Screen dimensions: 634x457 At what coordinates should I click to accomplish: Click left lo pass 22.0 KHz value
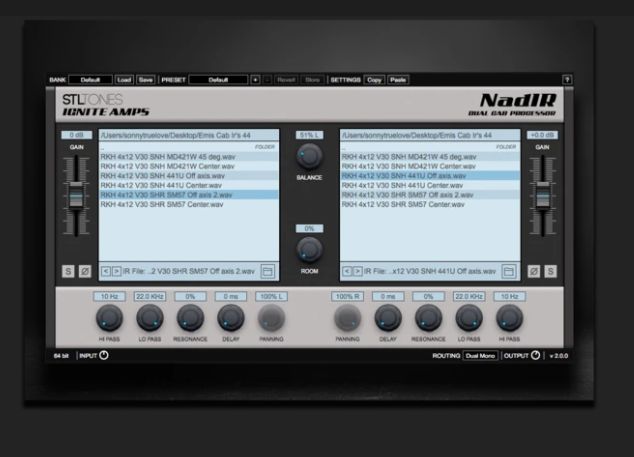coord(150,296)
